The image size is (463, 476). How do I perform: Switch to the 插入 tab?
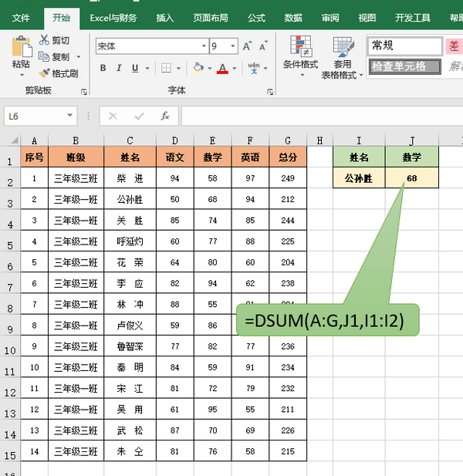coord(165,19)
